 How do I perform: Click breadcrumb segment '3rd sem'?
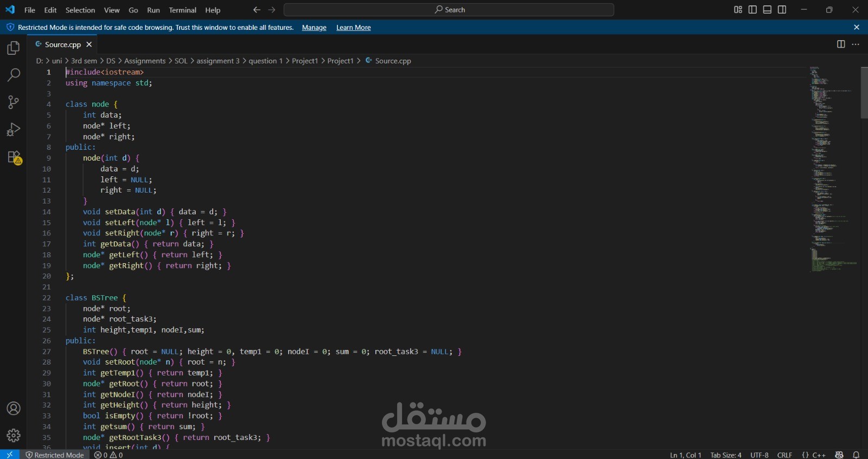point(84,61)
